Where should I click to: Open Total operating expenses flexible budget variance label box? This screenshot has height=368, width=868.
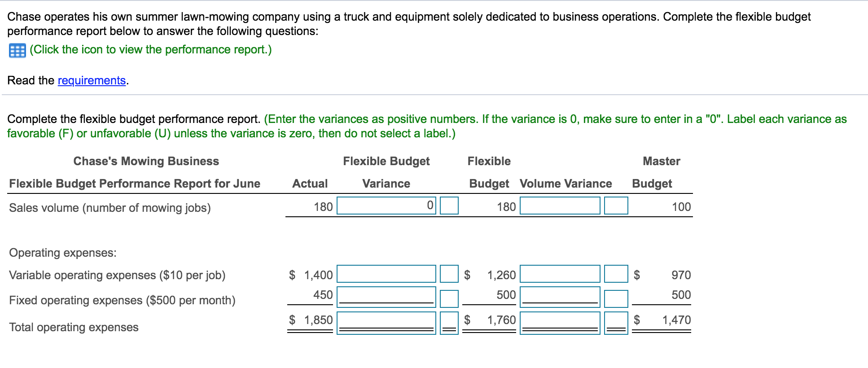(x=449, y=323)
